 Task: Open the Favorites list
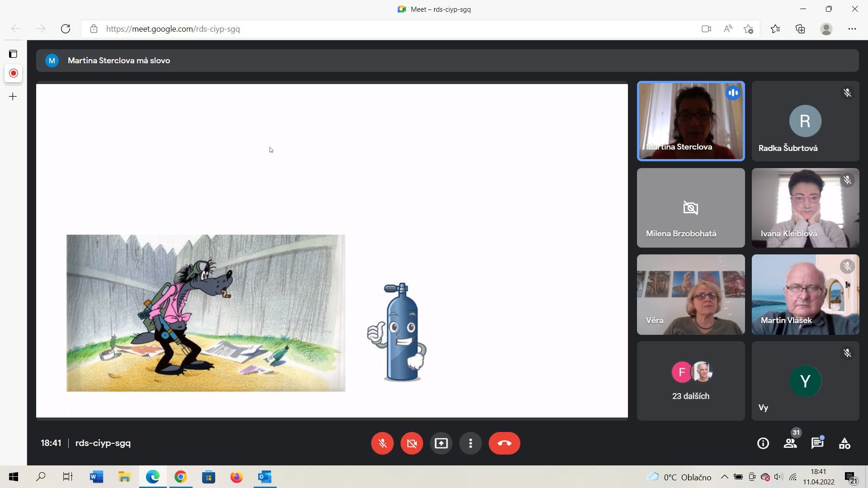coord(775,29)
